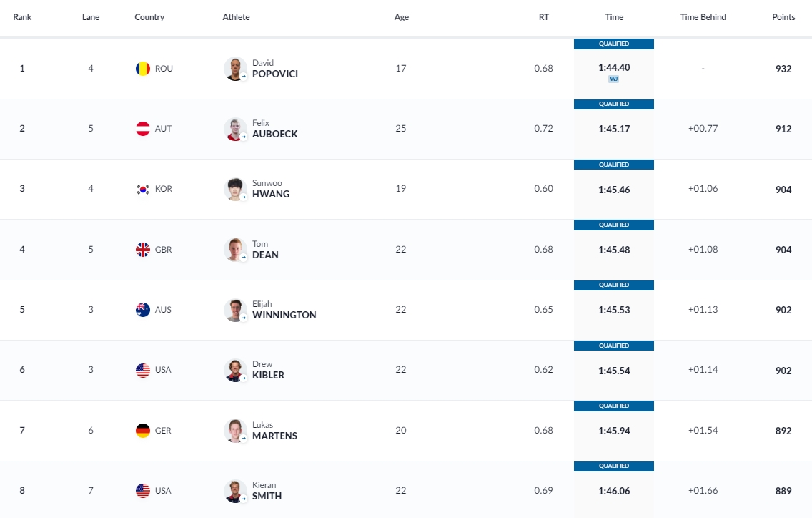Screen dimensions: 812x518
Task: Open Felix Auboeck's profile photo
Action: coord(234,129)
